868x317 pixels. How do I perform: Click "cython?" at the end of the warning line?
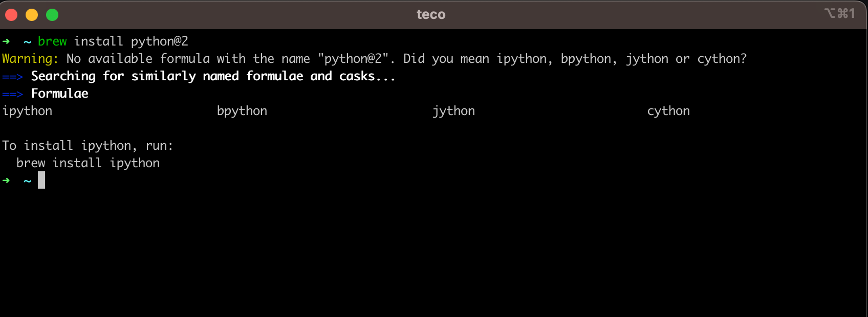tap(722, 59)
